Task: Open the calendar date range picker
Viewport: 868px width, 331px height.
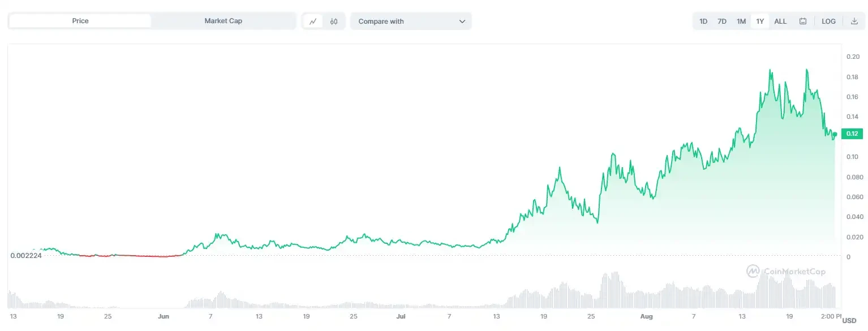Action: [802, 22]
